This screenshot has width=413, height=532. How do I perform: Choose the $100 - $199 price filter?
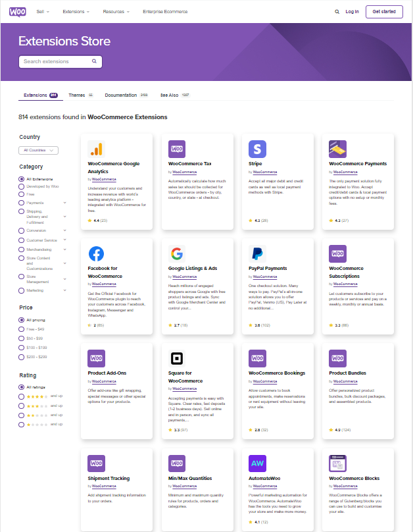21,348
